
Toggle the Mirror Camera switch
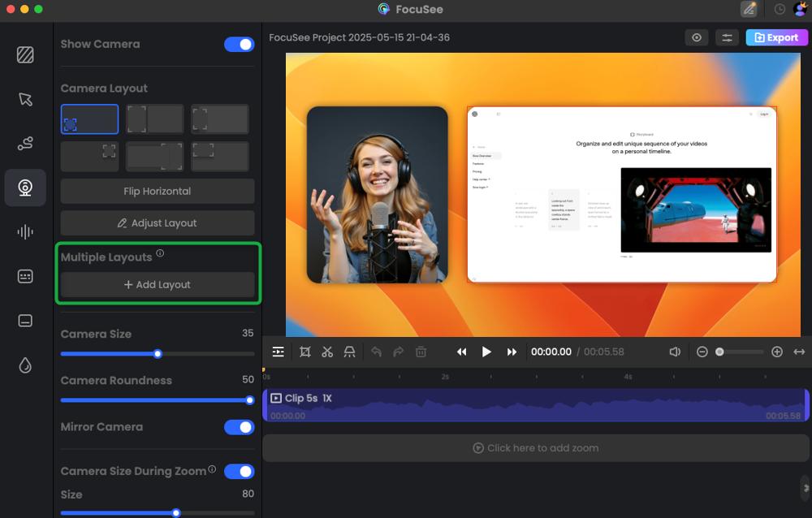pyautogui.click(x=240, y=427)
